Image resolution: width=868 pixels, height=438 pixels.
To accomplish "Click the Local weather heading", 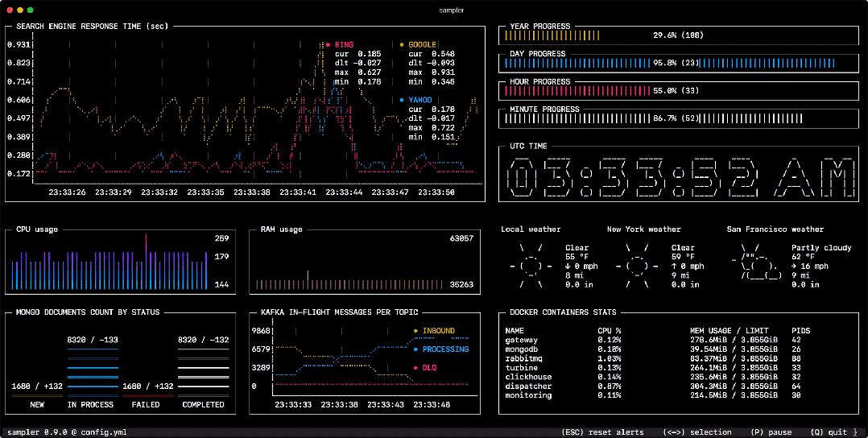I will click(531, 229).
